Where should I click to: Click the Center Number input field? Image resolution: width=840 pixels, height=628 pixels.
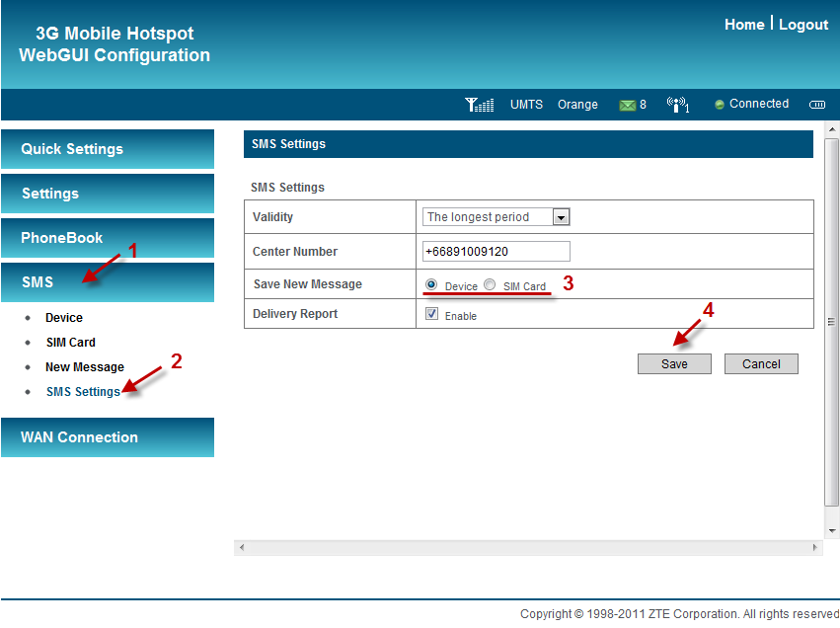coord(496,251)
